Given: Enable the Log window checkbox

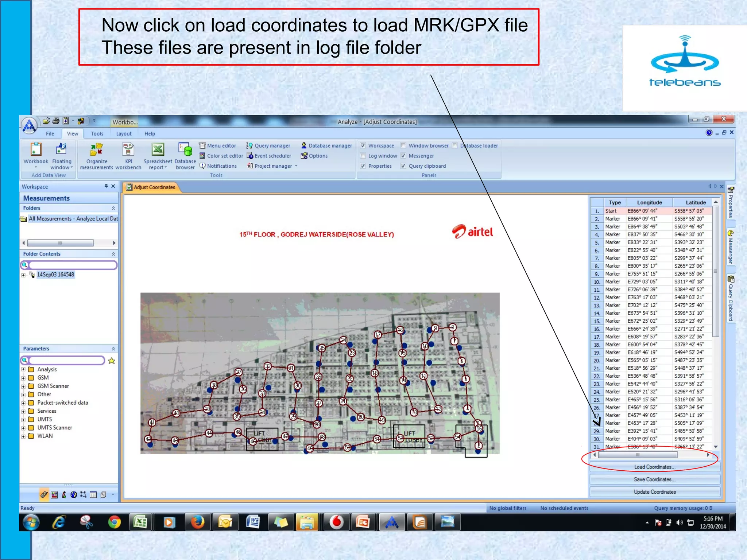Looking at the screenshot, I should click(x=363, y=156).
